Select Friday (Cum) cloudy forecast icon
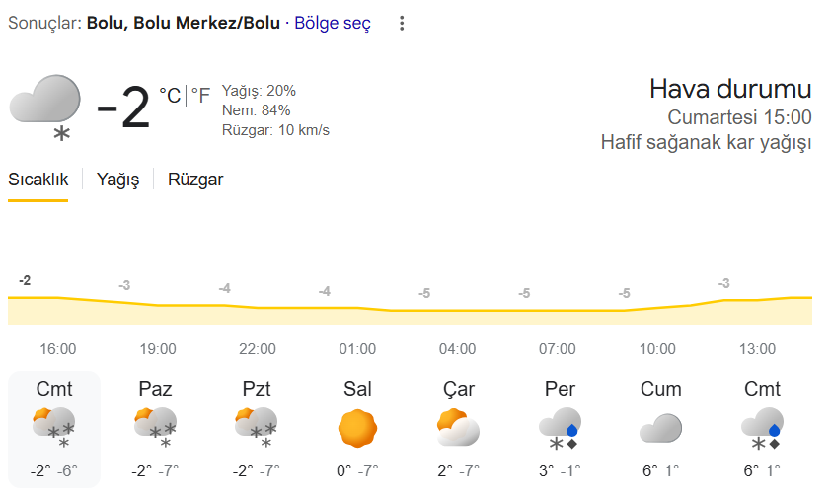Image resolution: width=831 pixels, height=504 pixels. coord(660,428)
